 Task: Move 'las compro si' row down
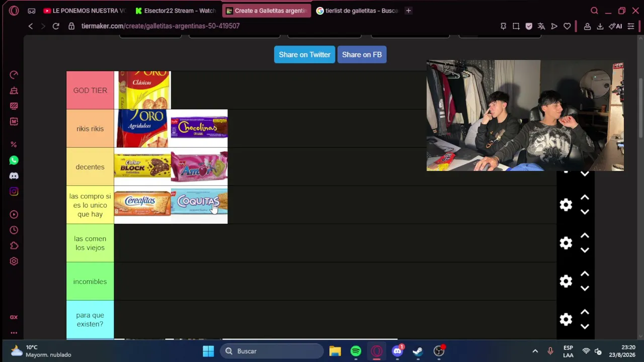tap(585, 212)
